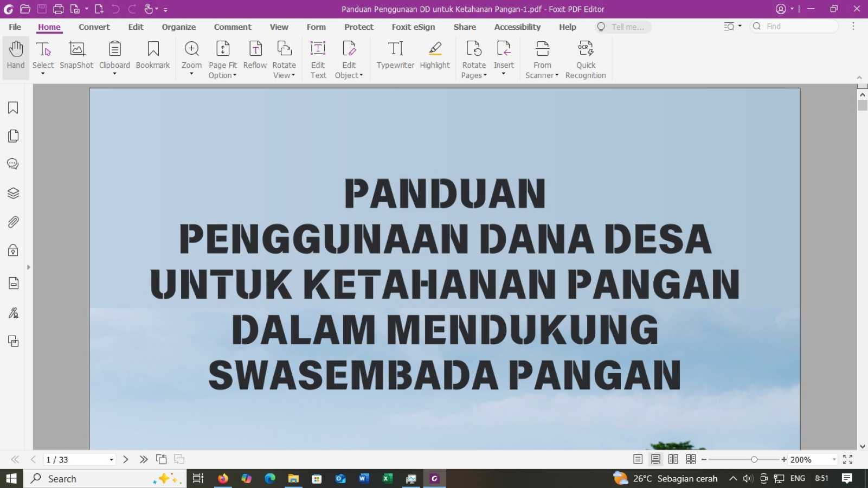Open From Scanner tool

pyautogui.click(x=542, y=60)
